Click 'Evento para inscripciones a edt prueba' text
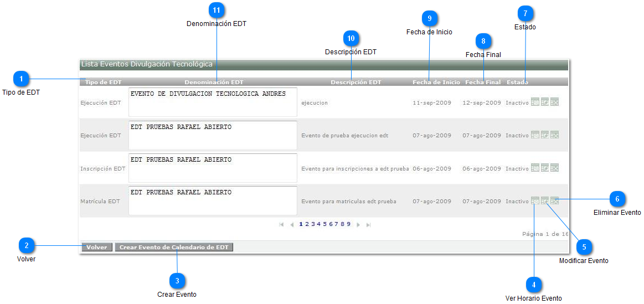Viewport: 644px width, 304px height. click(355, 168)
